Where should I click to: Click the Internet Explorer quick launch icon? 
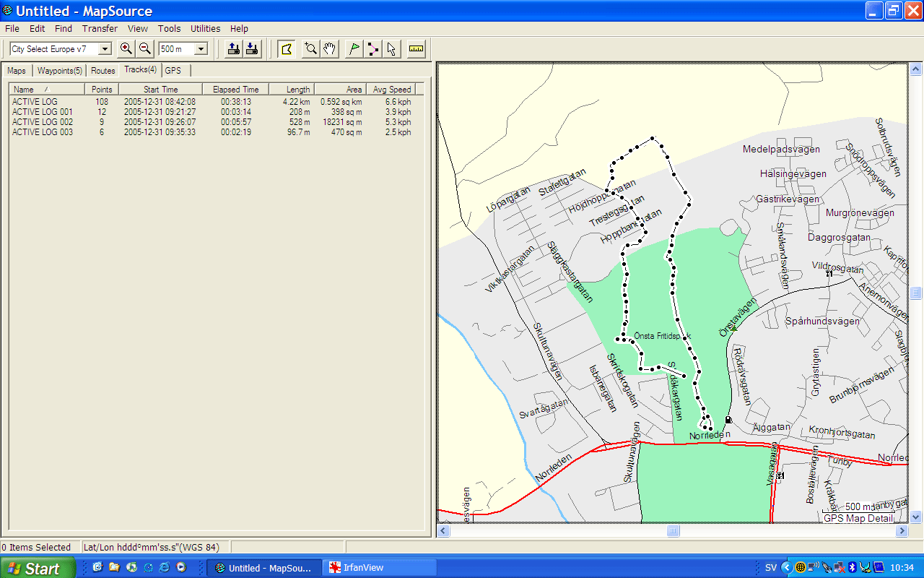tap(165, 568)
